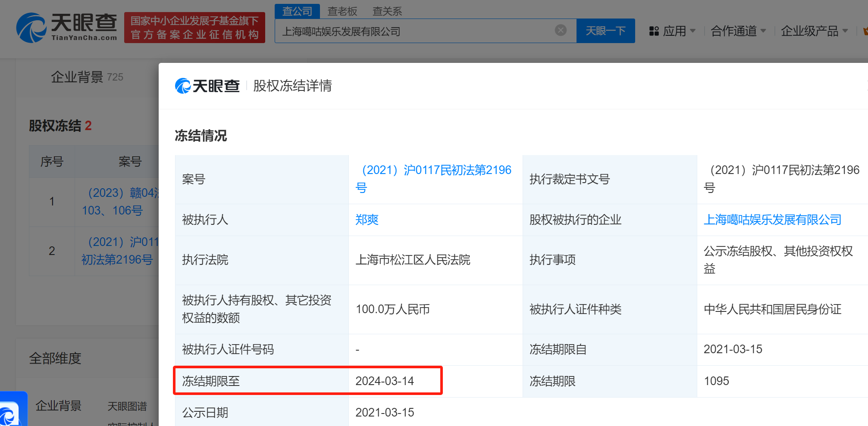Click the 企业背景 tab at bottom

tap(58, 405)
